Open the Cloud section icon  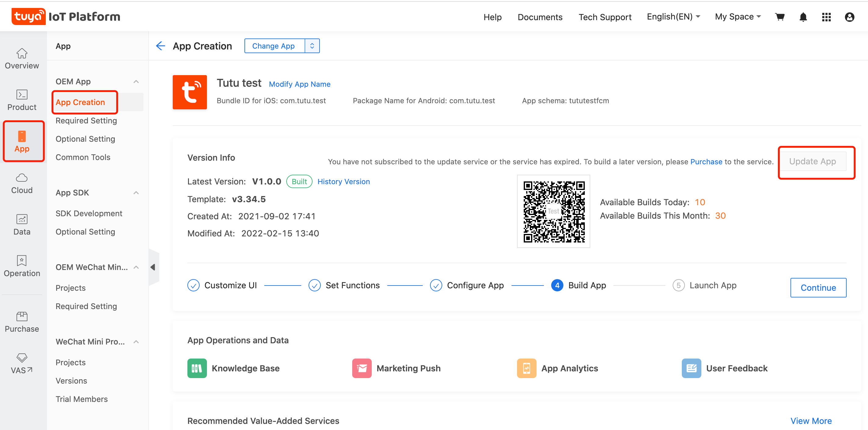pyautogui.click(x=22, y=177)
